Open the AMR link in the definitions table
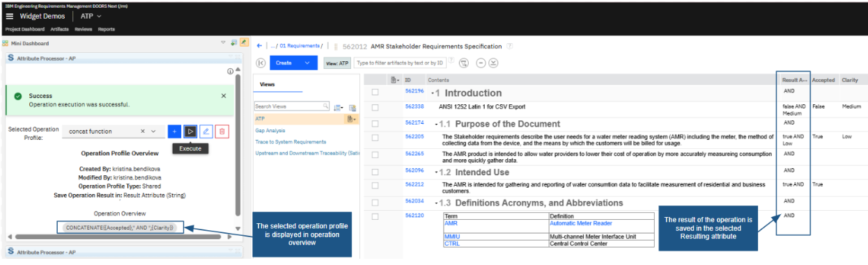This screenshot has height=265, width=868. (452, 223)
